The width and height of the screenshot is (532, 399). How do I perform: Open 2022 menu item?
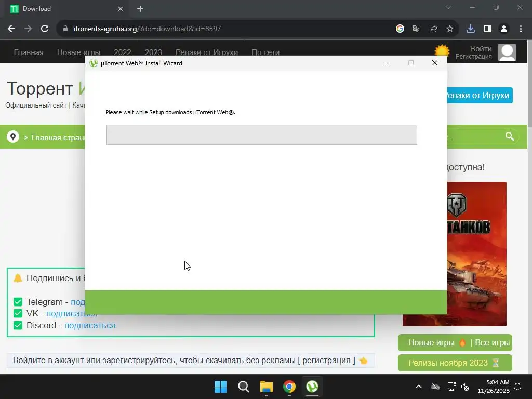pyautogui.click(x=123, y=52)
